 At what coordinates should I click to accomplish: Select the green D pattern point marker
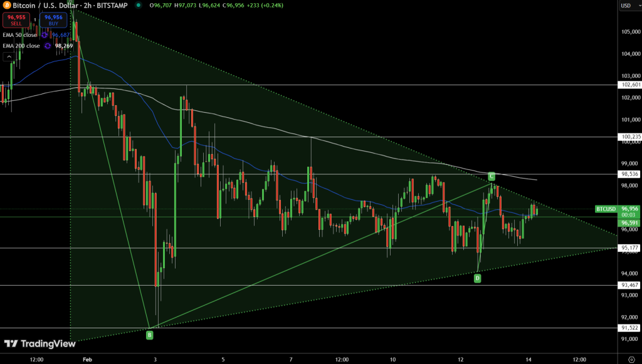pos(477,279)
